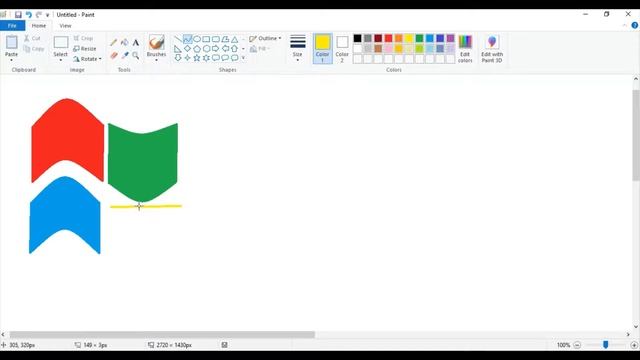Choose the Right triangle shape

178,49
